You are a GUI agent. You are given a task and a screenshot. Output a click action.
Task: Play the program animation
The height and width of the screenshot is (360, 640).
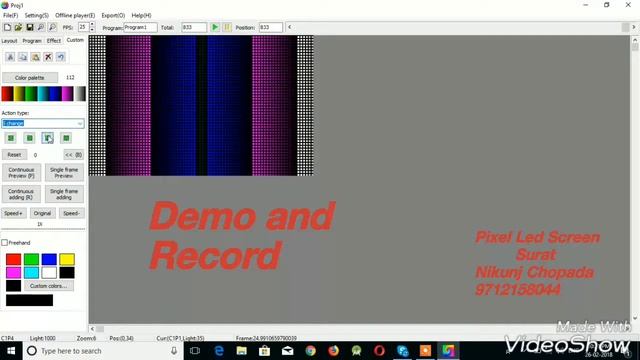tap(215, 27)
